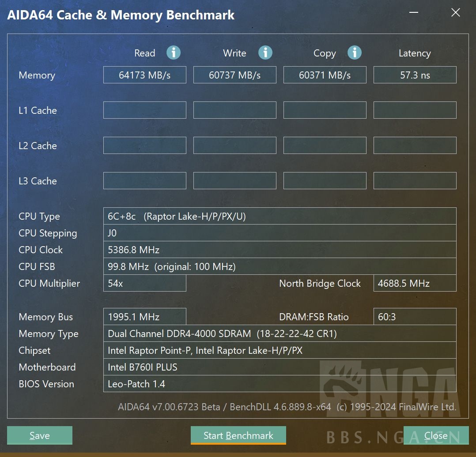Click the empty L2 Cache Write cell
This screenshot has width=476, height=457.
pos(234,146)
